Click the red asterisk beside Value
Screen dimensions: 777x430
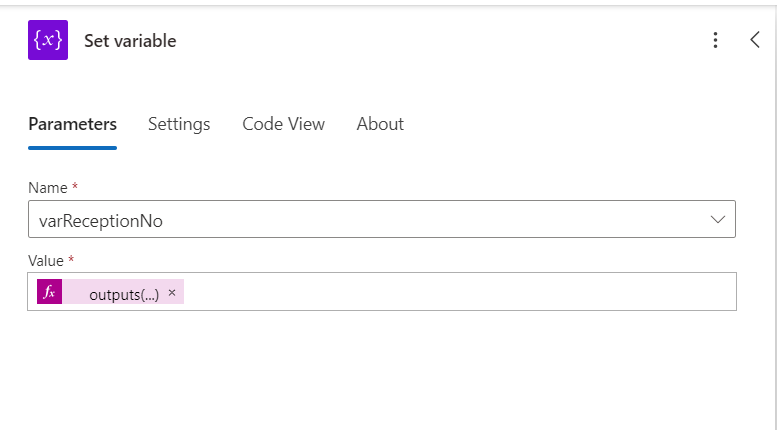point(71,261)
